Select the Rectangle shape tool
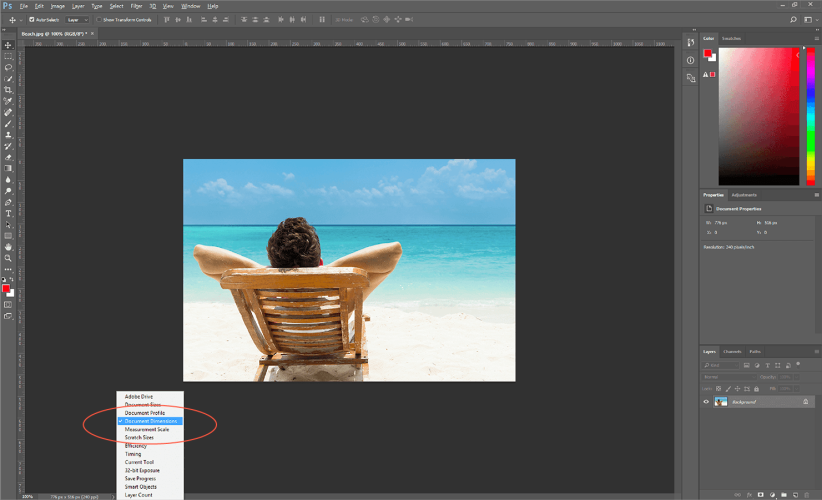The height and width of the screenshot is (500, 822). pyautogui.click(x=8, y=236)
